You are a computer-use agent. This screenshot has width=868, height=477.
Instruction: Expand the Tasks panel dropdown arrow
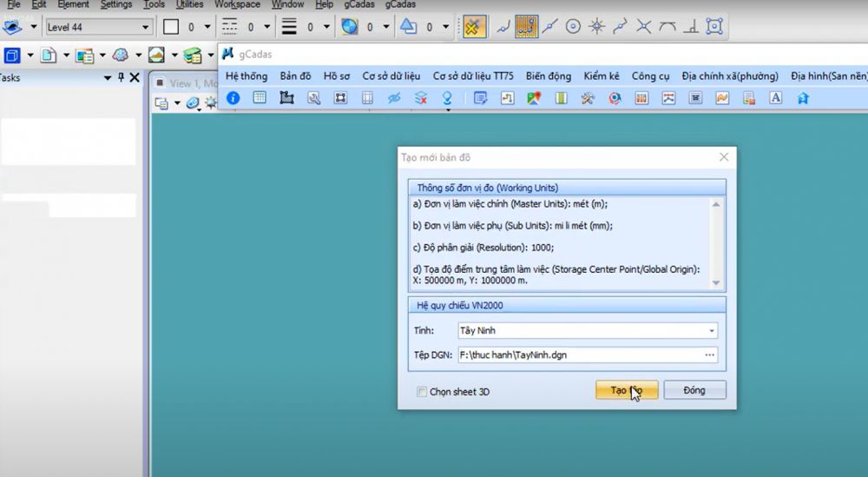pos(108,78)
